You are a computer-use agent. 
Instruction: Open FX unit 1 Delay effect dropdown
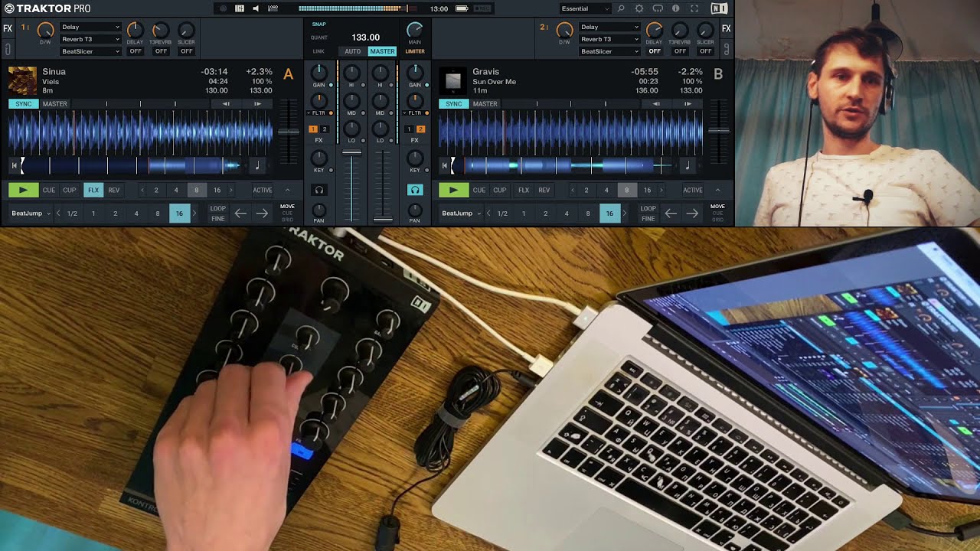90,27
